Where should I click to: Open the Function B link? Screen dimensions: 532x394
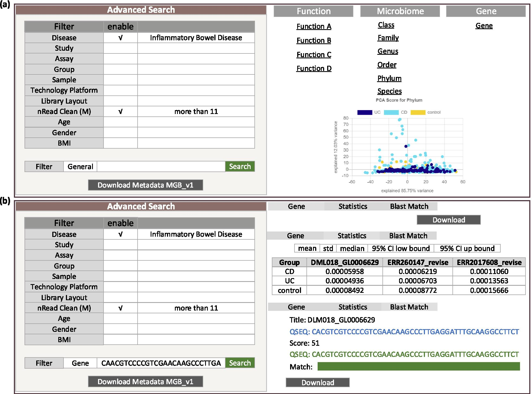(314, 40)
